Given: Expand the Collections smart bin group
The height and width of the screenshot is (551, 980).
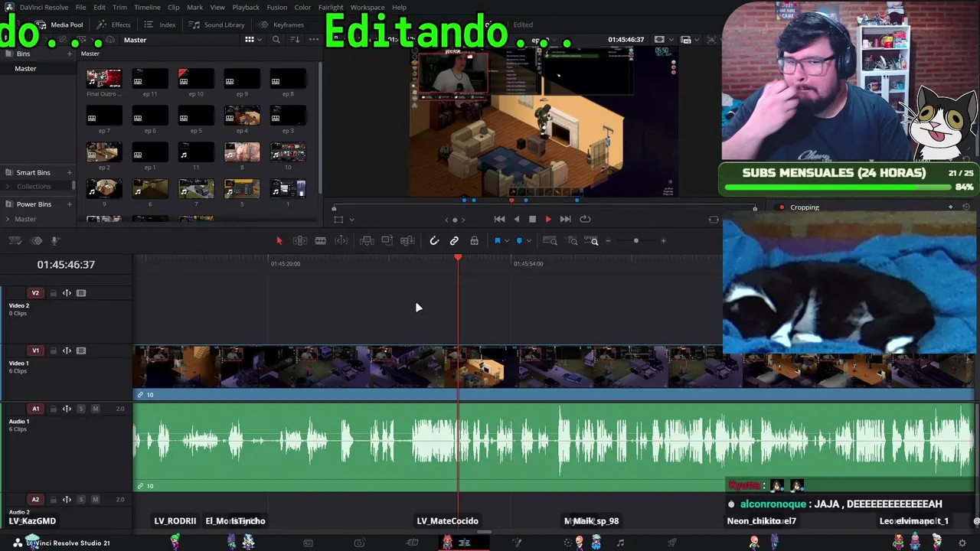Looking at the screenshot, I should click(x=9, y=187).
